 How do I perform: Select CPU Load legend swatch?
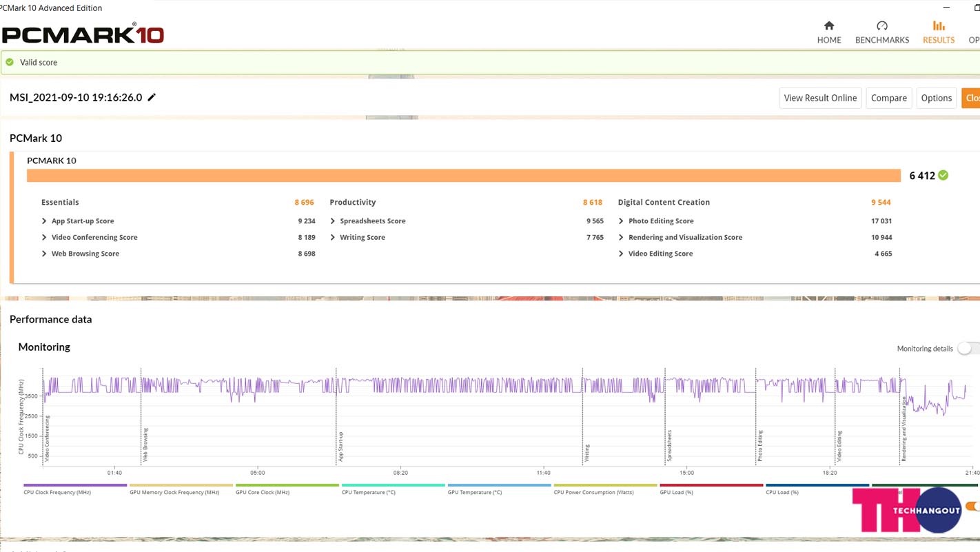[817, 485]
